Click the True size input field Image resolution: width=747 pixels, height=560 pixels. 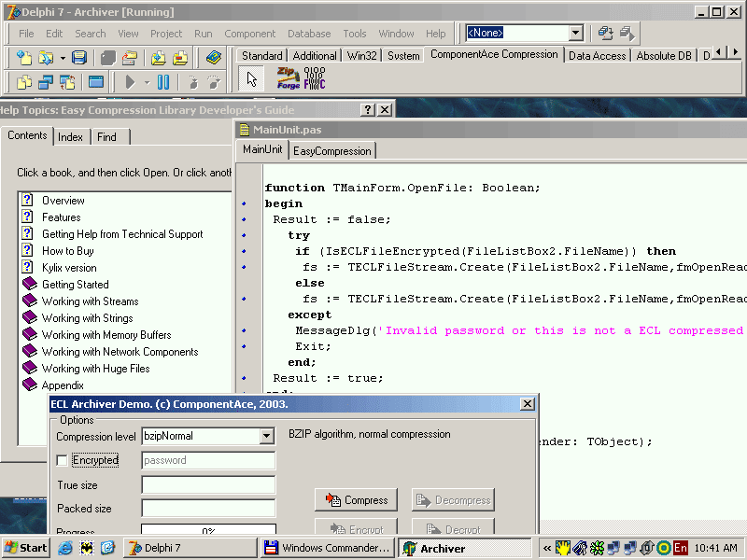click(208, 485)
